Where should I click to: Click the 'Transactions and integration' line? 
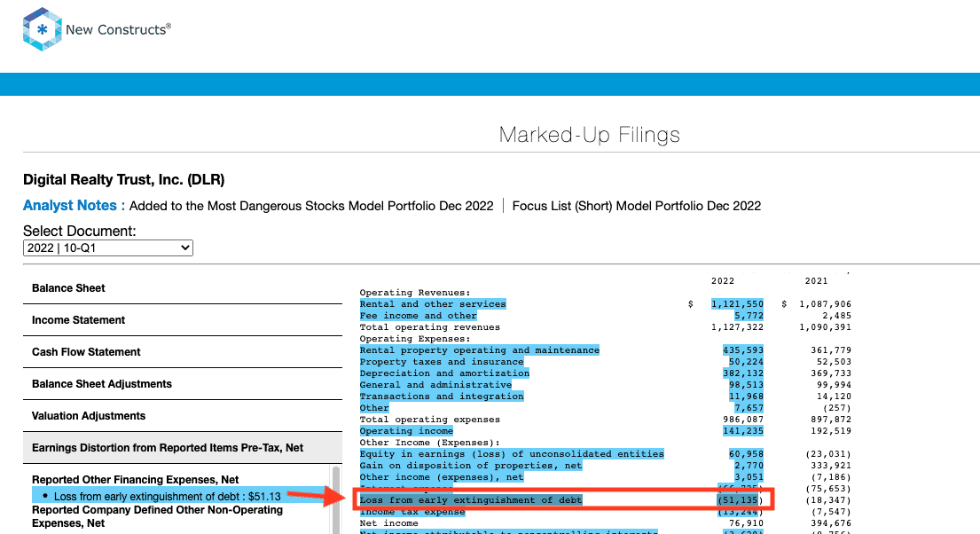442,397
